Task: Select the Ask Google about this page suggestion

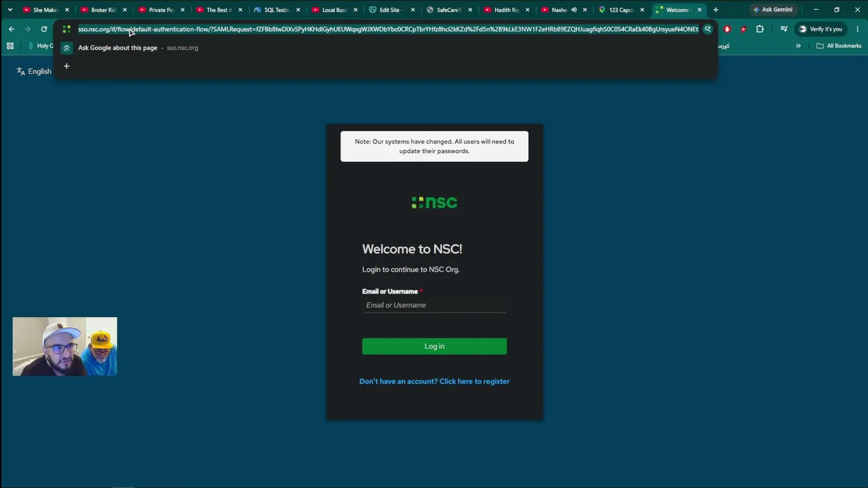Action: click(385, 48)
